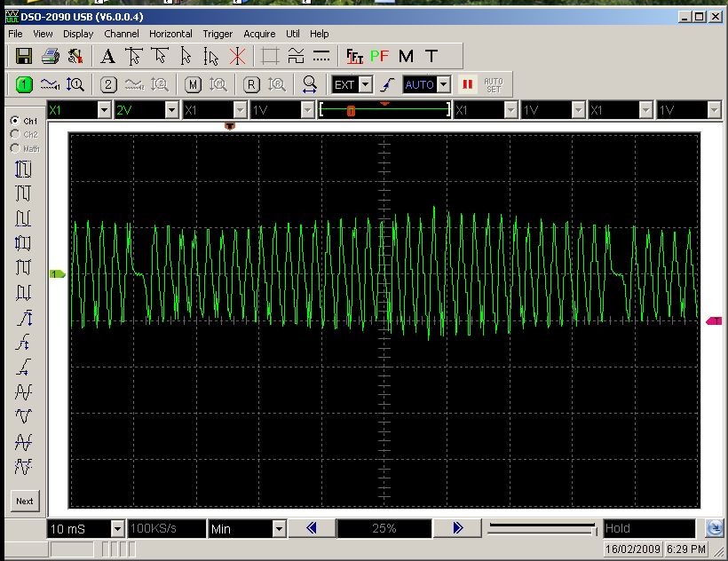Open the View menu
The height and width of the screenshot is (561, 728).
43,34
